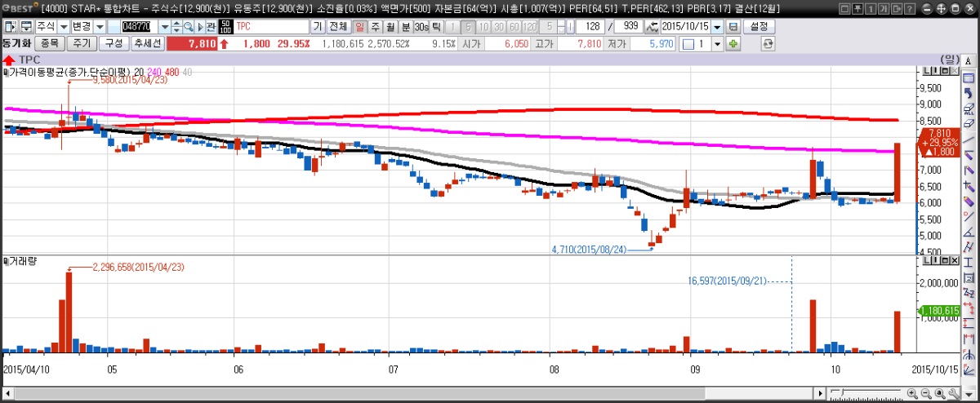Close the price chart pane with X
Viewport: 980px width, 403px height.
coord(955,70)
